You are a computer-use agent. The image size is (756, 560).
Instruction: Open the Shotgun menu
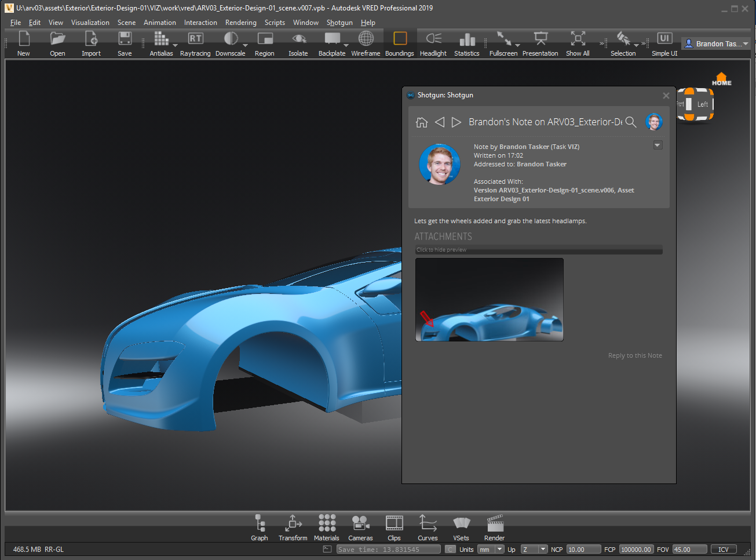coord(339,23)
